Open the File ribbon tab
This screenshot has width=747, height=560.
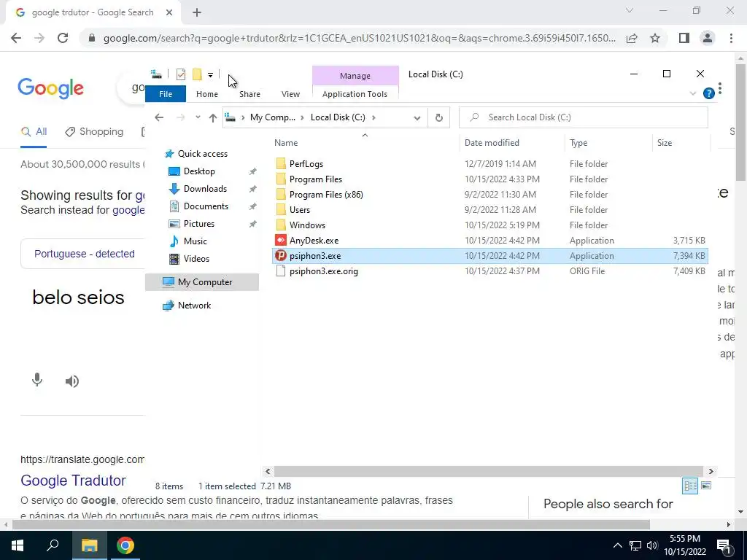click(x=166, y=94)
